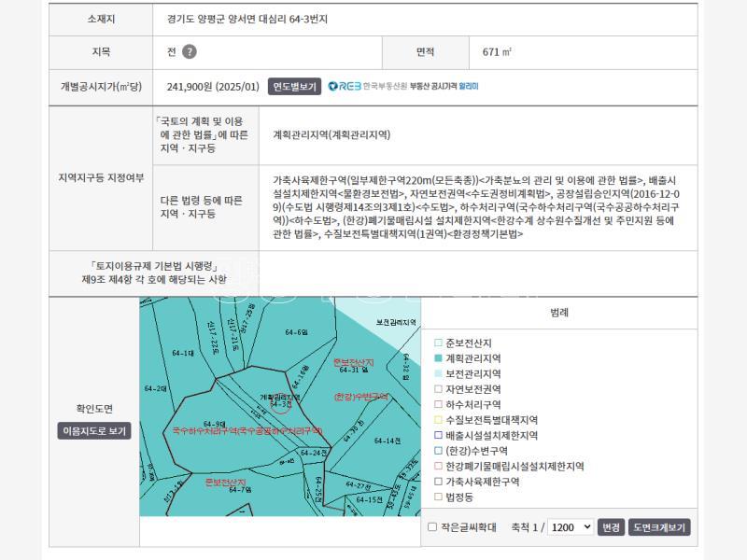Click the 계획관리지역 legend color box

pos(438,358)
